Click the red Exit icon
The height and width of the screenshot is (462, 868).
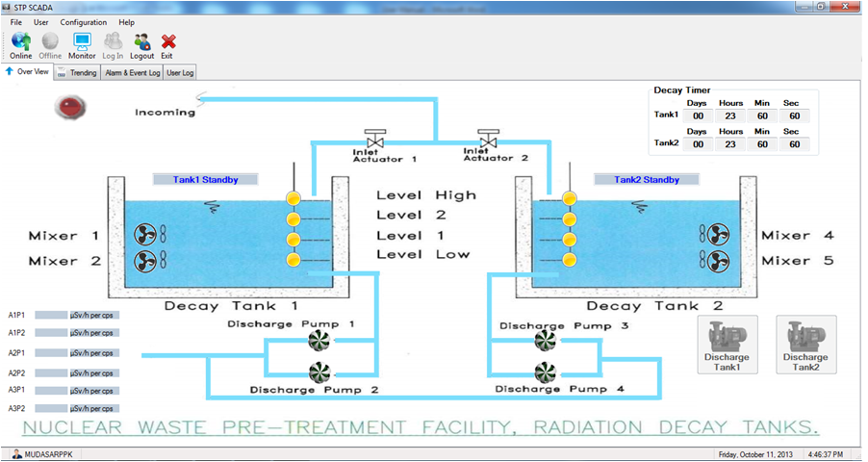tap(167, 41)
